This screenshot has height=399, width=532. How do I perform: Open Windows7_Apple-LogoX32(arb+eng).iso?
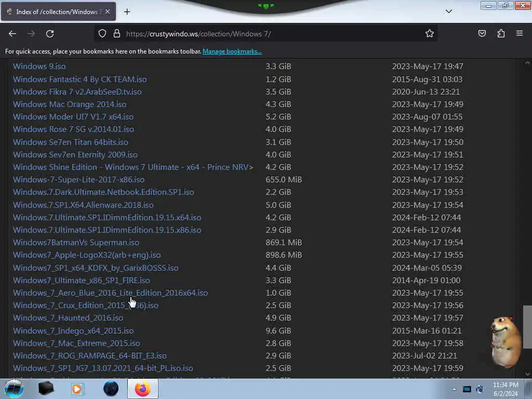tap(87, 255)
